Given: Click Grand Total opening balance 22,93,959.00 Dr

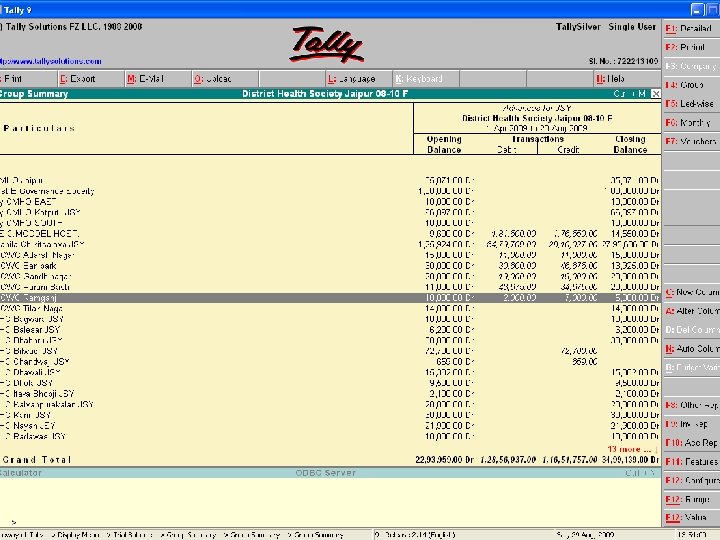Looking at the screenshot, I should point(444,460).
